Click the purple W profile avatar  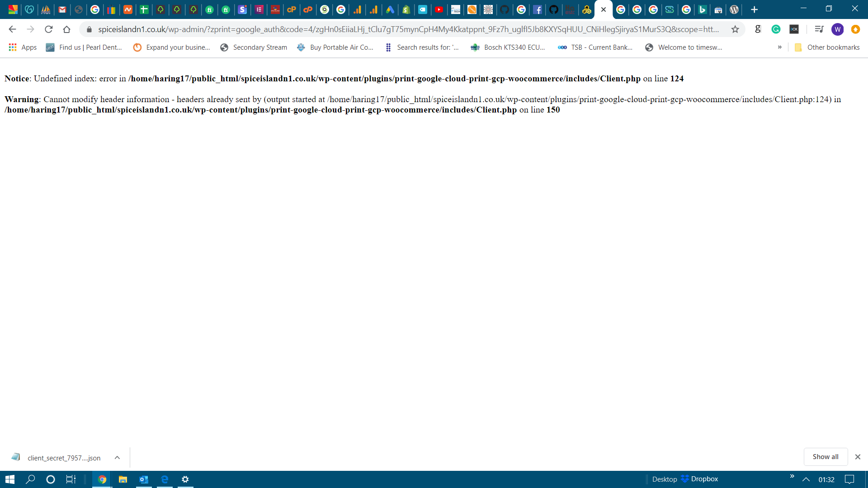click(x=838, y=29)
